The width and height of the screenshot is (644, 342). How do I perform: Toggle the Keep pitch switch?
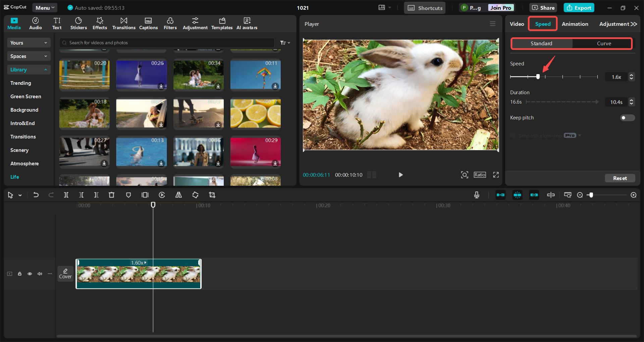(x=627, y=118)
